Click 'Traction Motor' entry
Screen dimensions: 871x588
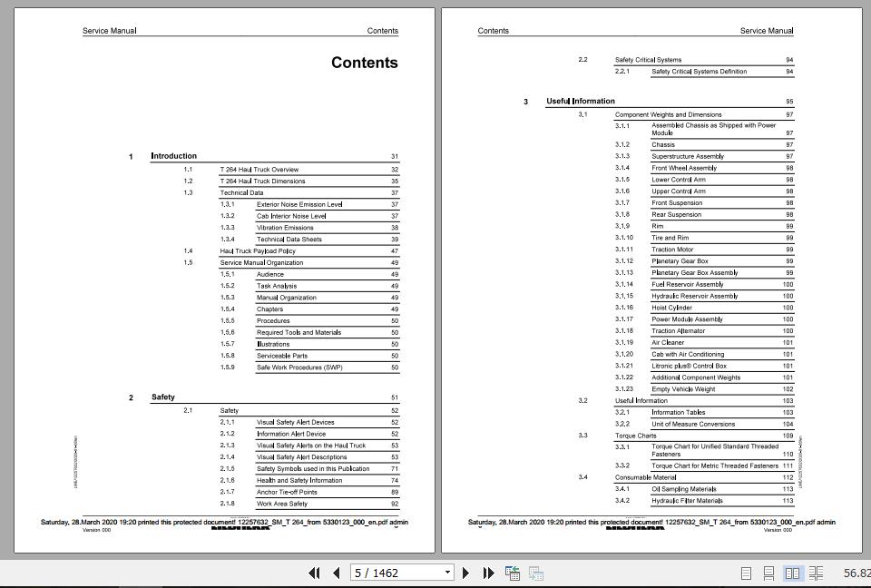pyautogui.click(x=672, y=250)
